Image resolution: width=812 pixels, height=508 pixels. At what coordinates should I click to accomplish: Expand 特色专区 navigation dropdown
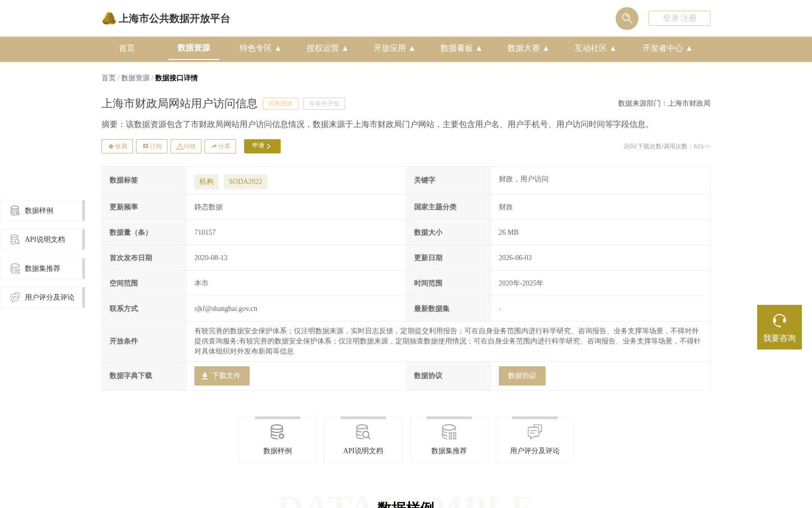point(260,48)
